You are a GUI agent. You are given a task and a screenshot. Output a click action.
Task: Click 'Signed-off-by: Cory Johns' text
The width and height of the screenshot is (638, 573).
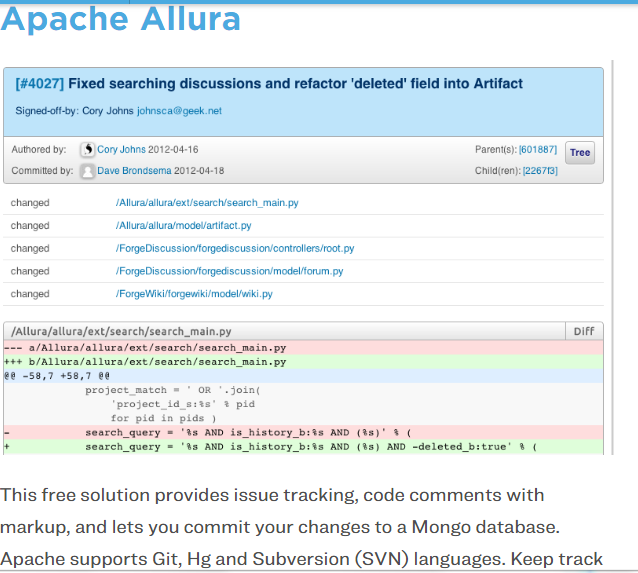pos(74,111)
